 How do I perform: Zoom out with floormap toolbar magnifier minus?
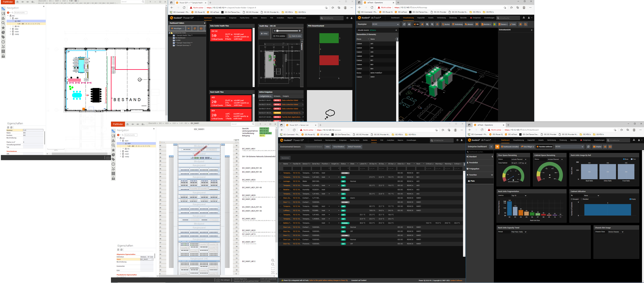(x=432, y=24)
